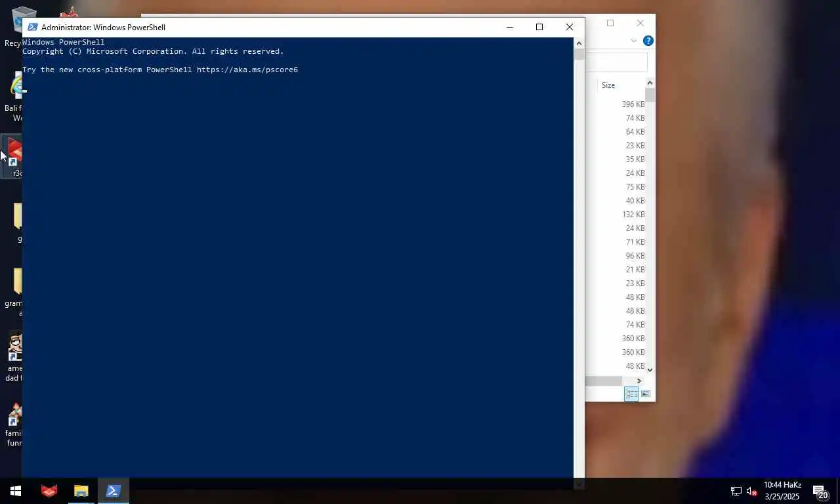Click the '396 KB' size cell
The image size is (840, 504).
[633, 104]
